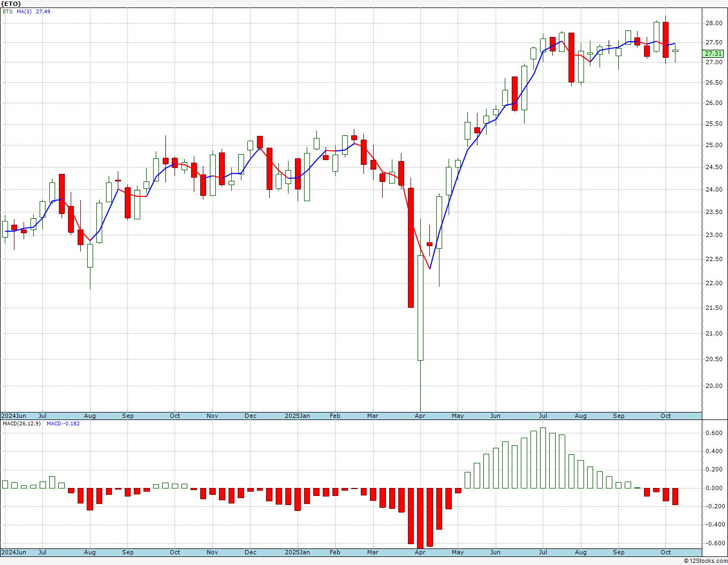Viewport: 728px width, 565px height.
Task: Select the 0.600 MACD axis label
Action: coord(714,433)
